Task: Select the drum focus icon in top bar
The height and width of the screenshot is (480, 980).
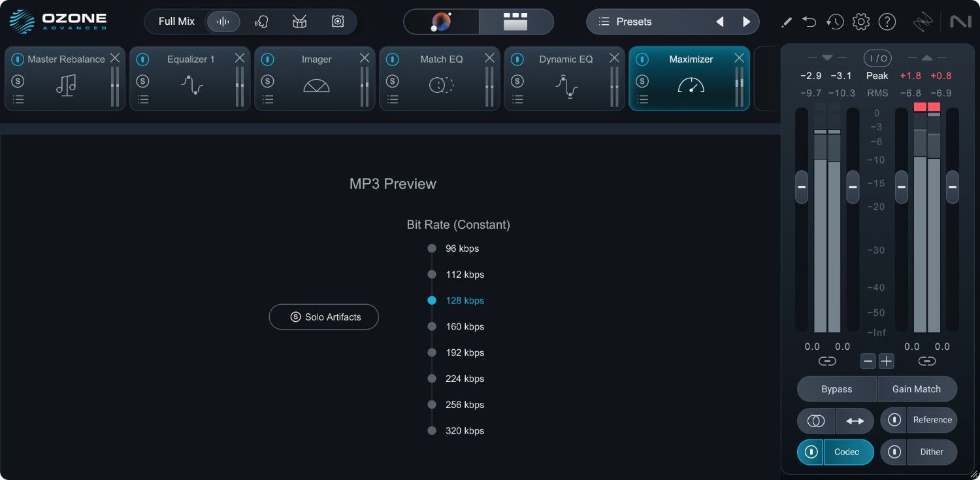Action: tap(299, 21)
